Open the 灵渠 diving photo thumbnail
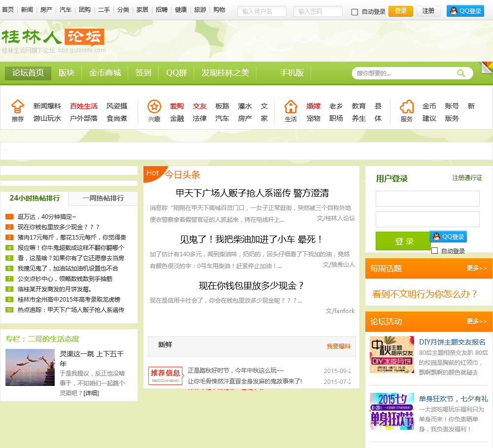493x448 pixels. tap(30, 368)
